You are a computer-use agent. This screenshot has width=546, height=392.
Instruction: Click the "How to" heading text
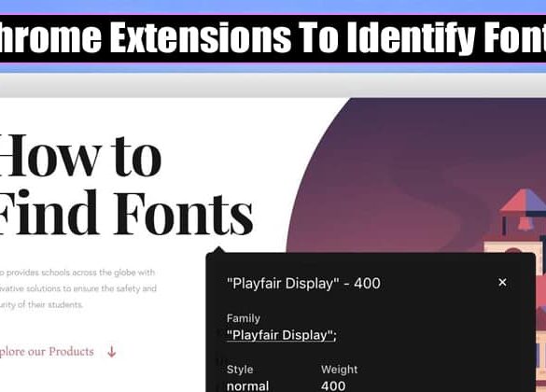pos(80,156)
